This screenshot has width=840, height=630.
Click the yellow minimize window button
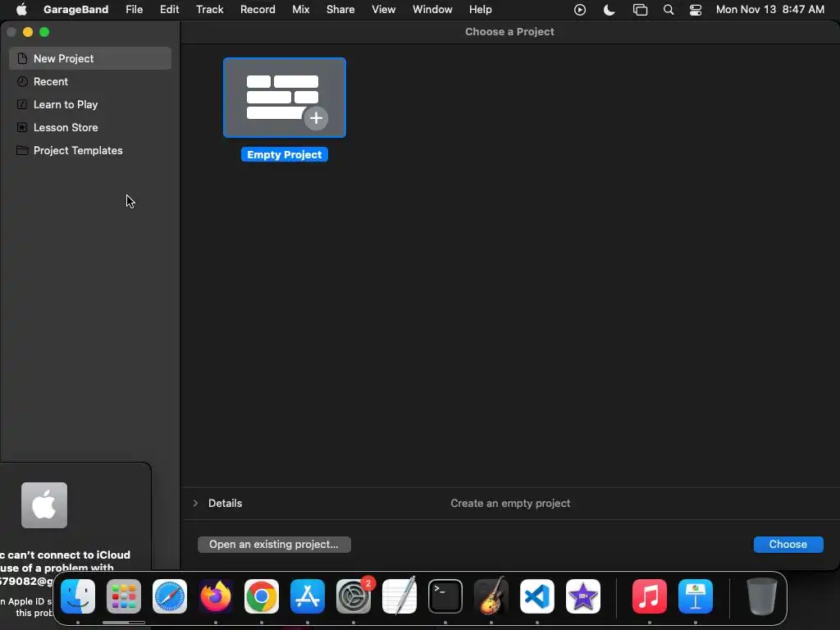click(x=28, y=32)
